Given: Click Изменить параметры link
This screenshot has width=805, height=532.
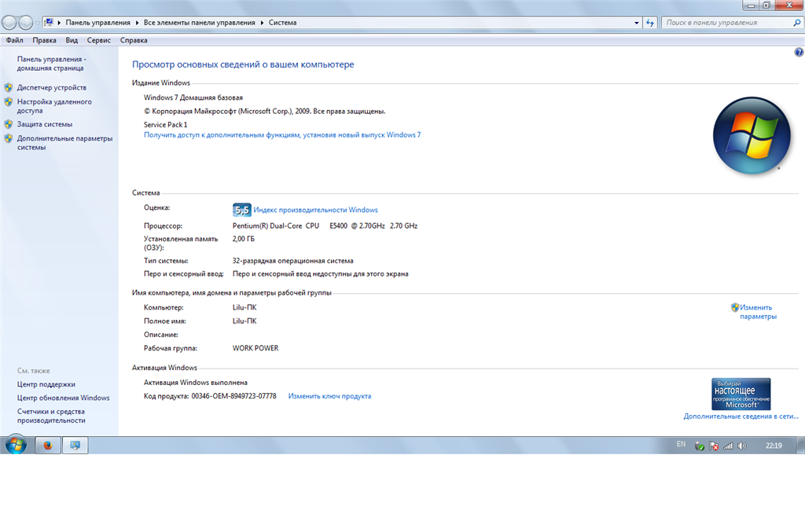Looking at the screenshot, I should pyautogui.click(x=758, y=312).
